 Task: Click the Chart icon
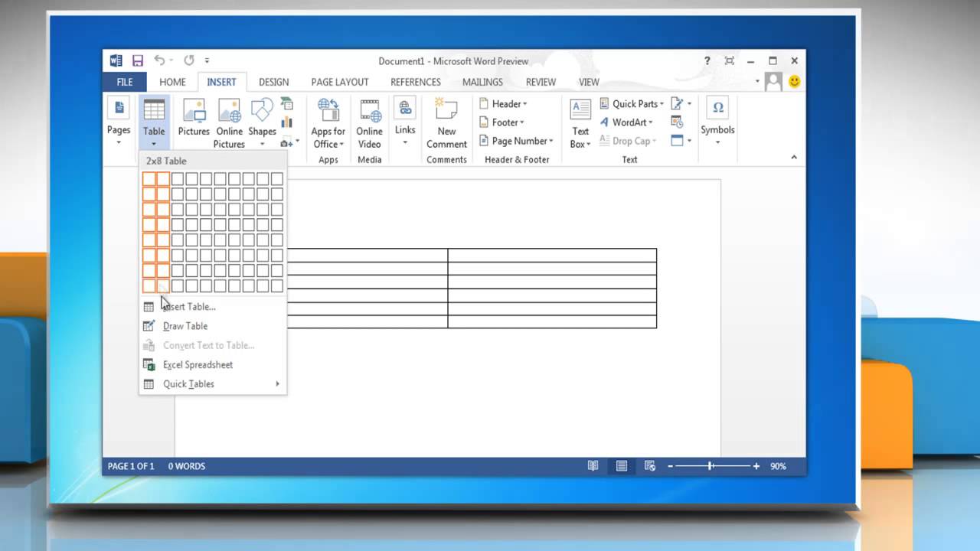(287, 122)
